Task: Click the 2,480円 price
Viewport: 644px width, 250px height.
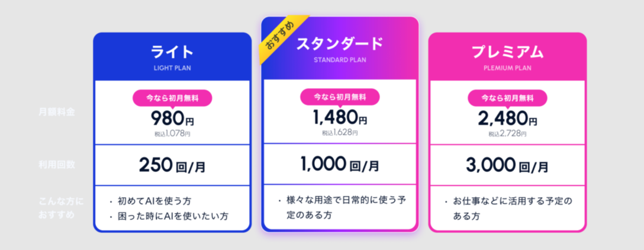Action: (x=507, y=119)
